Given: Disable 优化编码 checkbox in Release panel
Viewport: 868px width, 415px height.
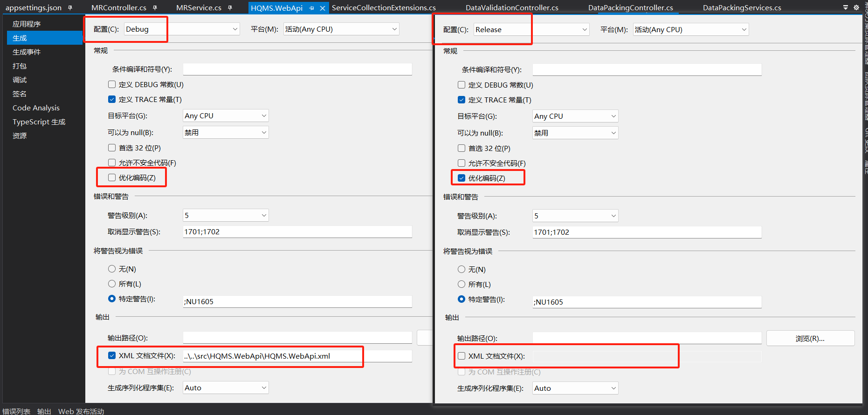Looking at the screenshot, I should click(462, 178).
